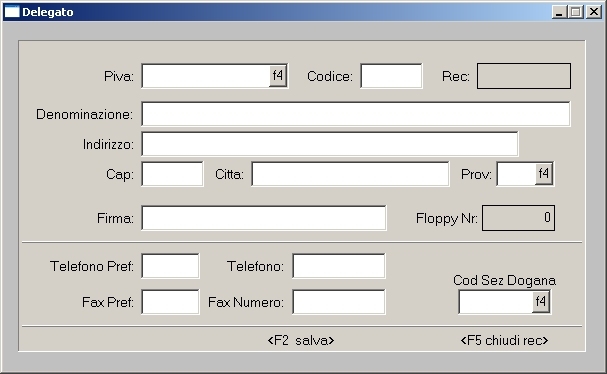Click the Delegato window title icon
607x374 pixels.
click(x=12, y=12)
